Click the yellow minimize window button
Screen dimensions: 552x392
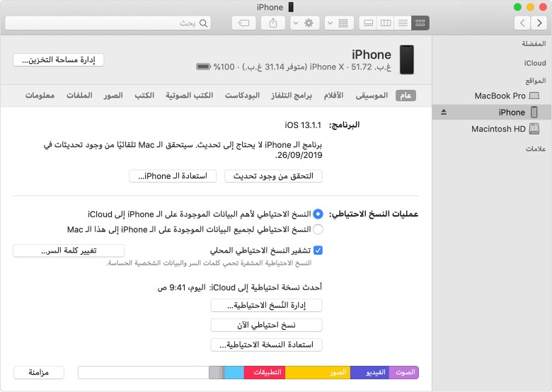point(530,7)
